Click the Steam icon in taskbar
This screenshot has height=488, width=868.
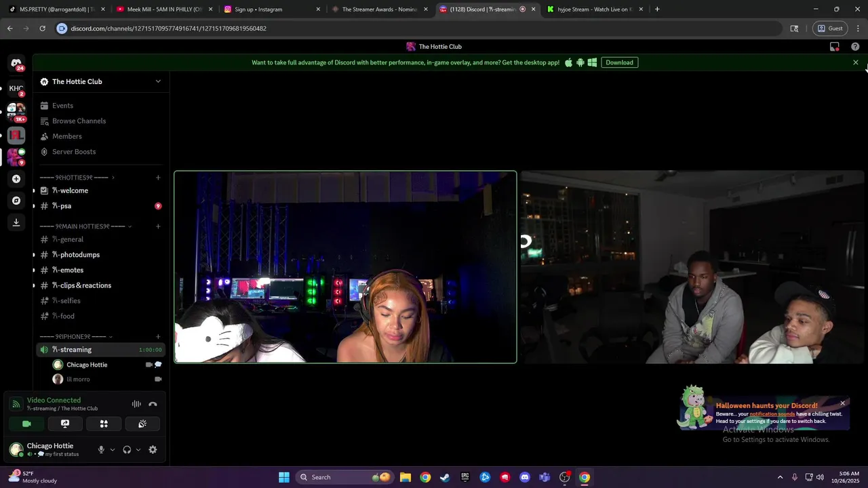pos(445,477)
